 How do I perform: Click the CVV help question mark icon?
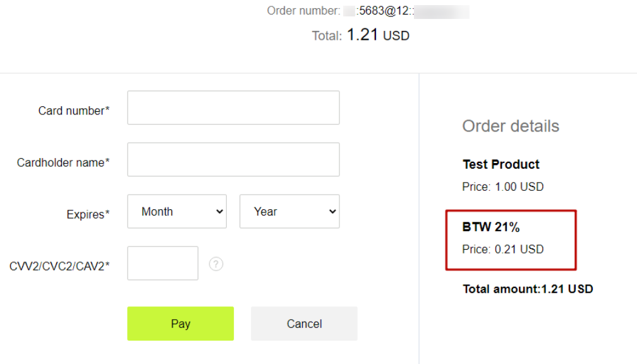pos(216,264)
